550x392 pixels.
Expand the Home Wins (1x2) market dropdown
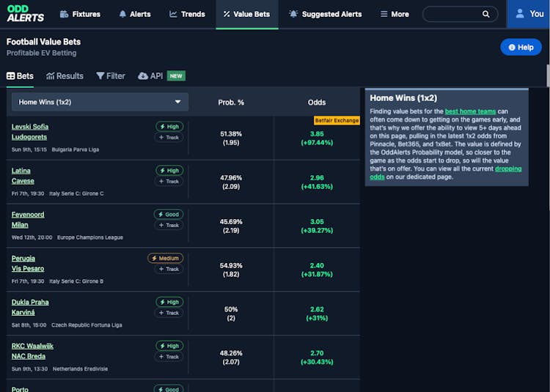click(100, 102)
